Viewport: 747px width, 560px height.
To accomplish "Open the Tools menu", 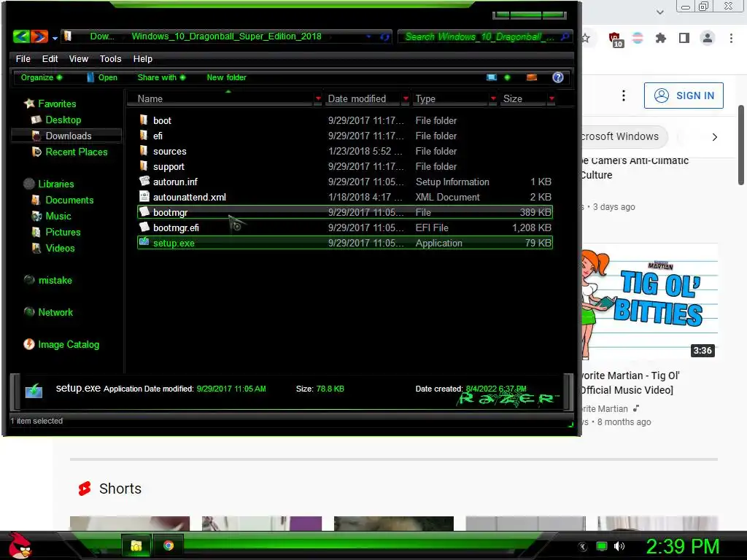I will [111, 58].
